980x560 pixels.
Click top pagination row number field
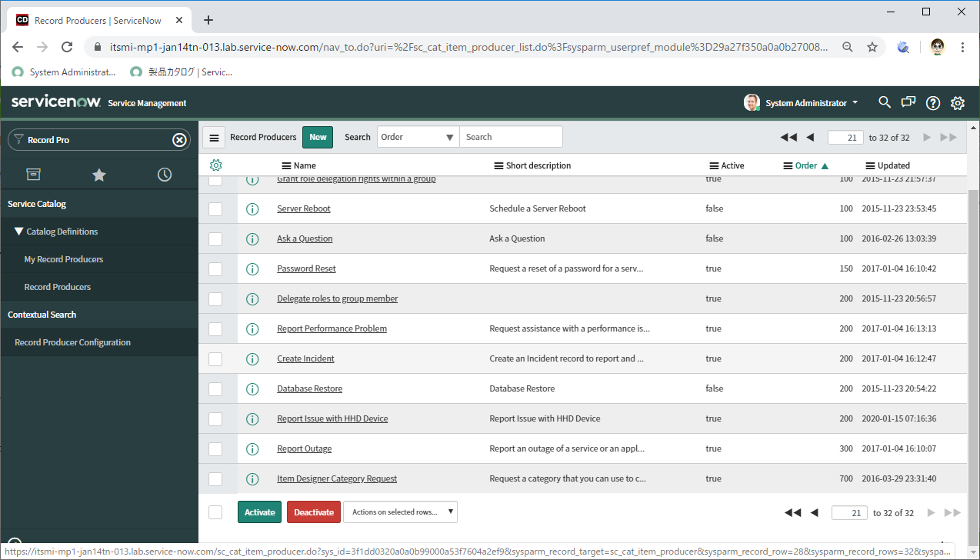[845, 138]
